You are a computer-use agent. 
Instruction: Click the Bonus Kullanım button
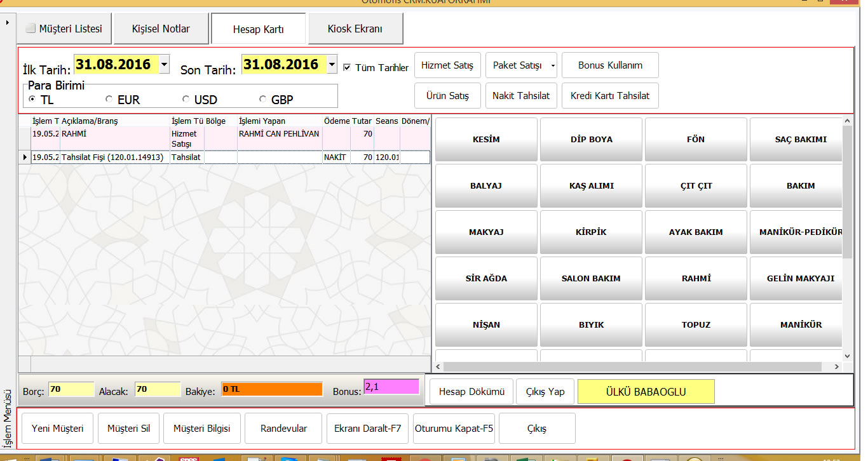pyautogui.click(x=610, y=65)
